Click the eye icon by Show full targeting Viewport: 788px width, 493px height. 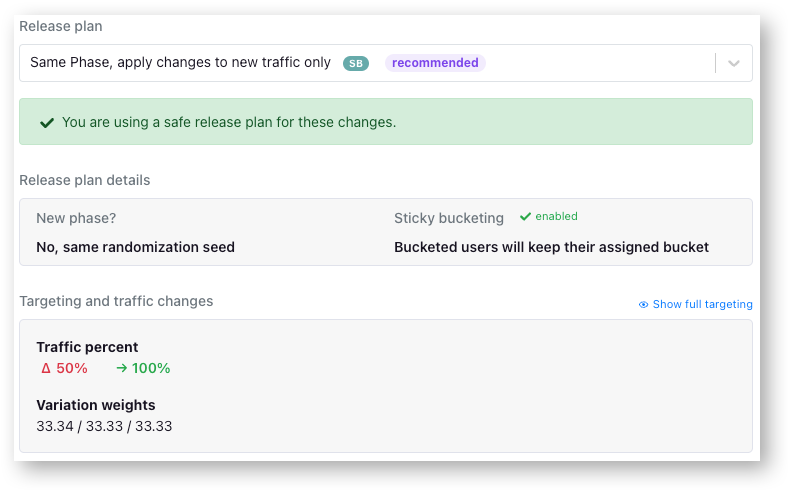(x=644, y=305)
